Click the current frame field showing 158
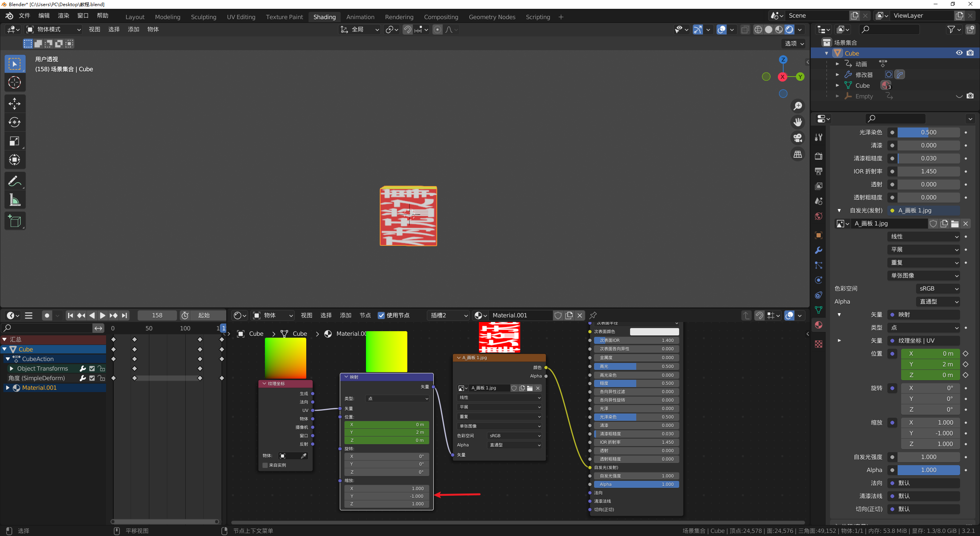 [157, 315]
